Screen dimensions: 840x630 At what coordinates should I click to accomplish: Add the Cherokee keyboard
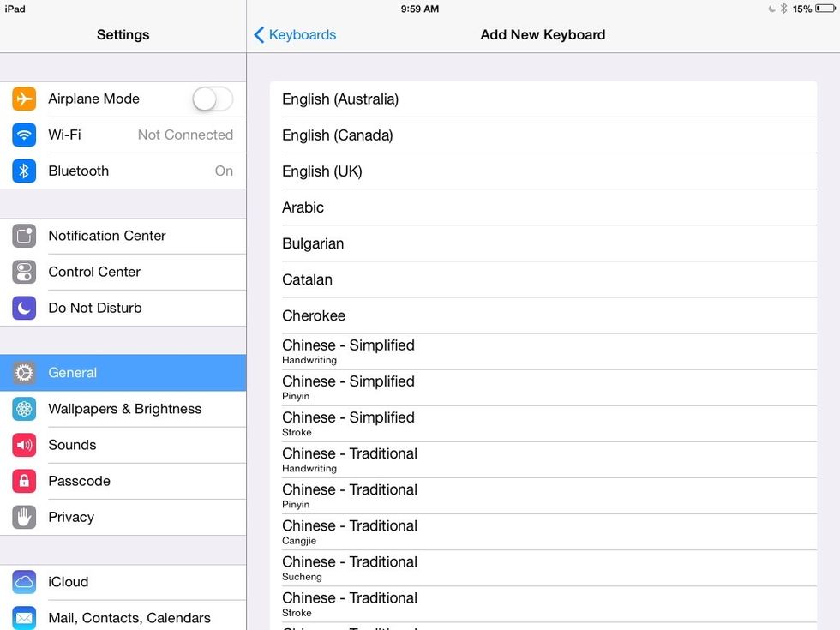tap(543, 315)
